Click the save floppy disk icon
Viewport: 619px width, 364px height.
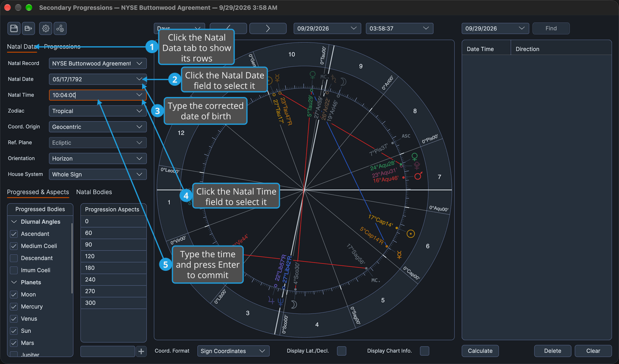tap(14, 28)
